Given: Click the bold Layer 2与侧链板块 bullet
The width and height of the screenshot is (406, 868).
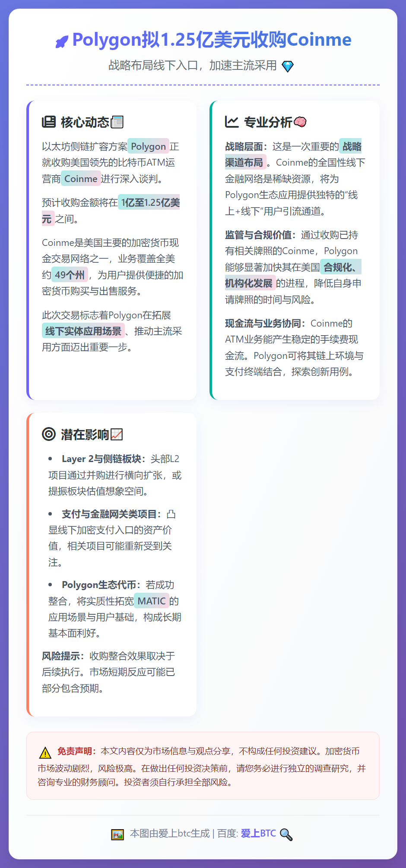Looking at the screenshot, I should pos(104,459).
